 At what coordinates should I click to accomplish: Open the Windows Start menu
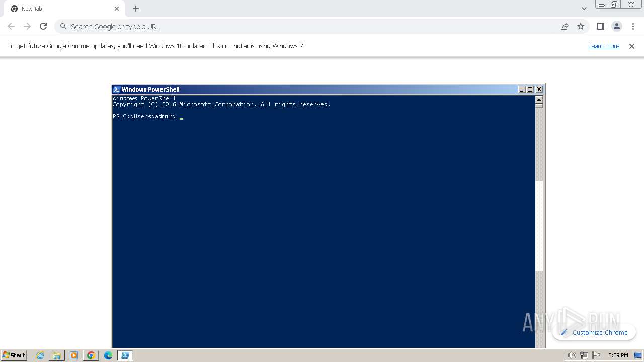pos(14,355)
